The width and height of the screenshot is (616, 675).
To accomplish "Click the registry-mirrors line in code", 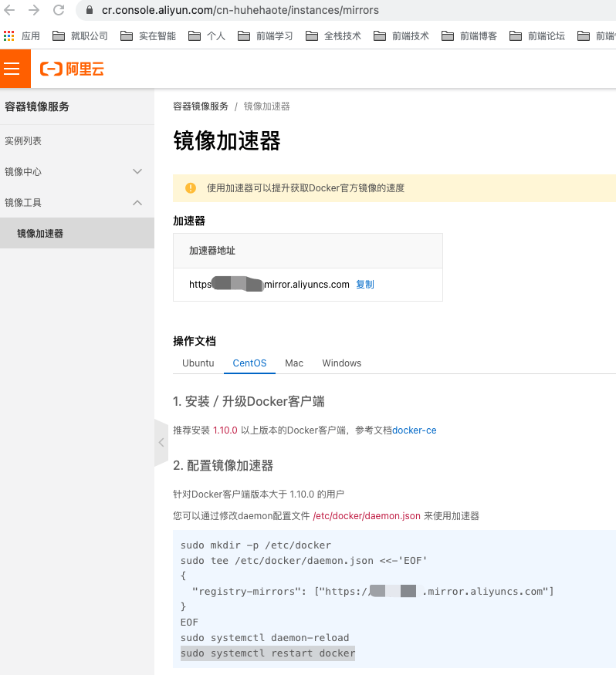I will (373, 592).
